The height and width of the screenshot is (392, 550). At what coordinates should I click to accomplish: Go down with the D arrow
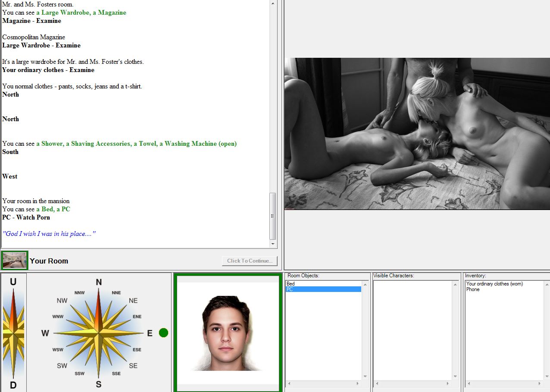click(13, 385)
